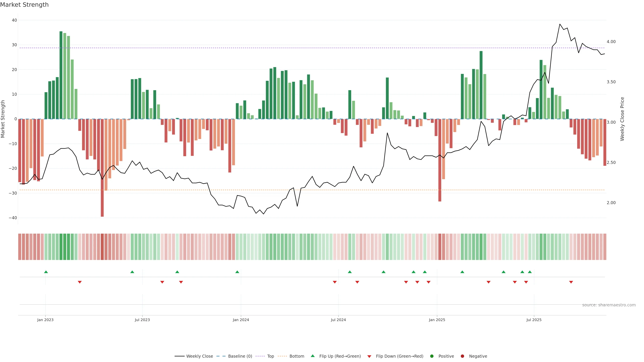Click the Market Strength chart title
The image size is (644, 362).
pyautogui.click(x=24, y=5)
